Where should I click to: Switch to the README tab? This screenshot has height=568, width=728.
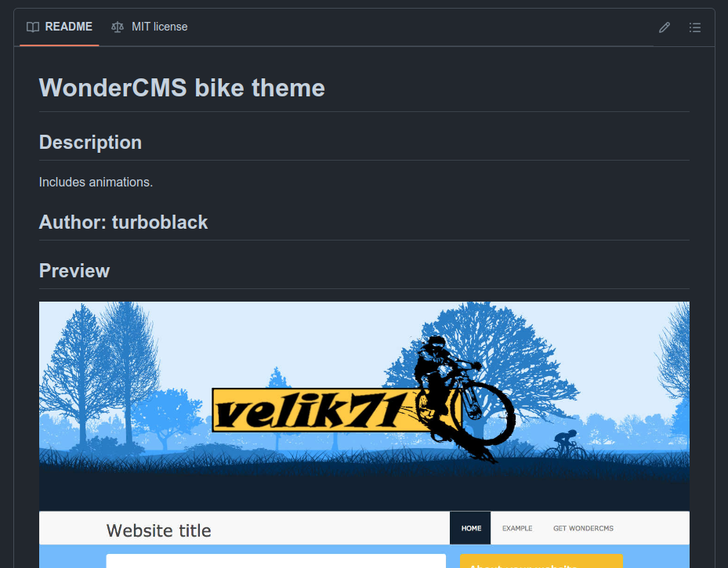[x=60, y=27]
